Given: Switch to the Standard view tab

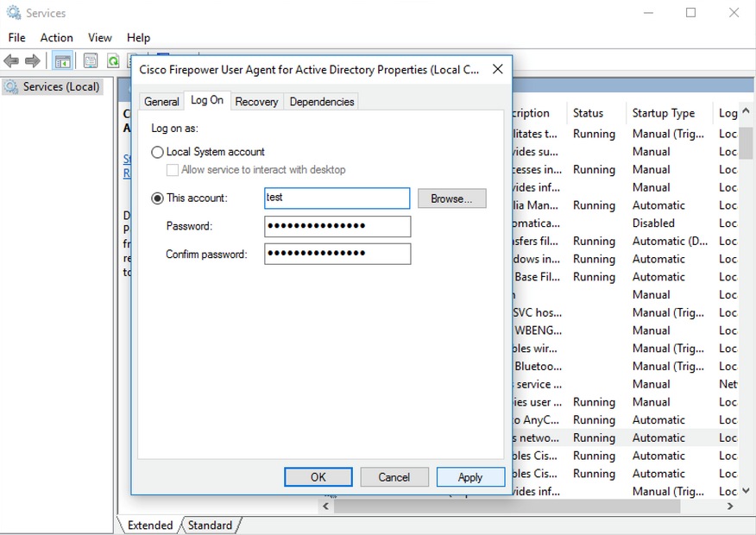Looking at the screenshot, I should [210, 525].
